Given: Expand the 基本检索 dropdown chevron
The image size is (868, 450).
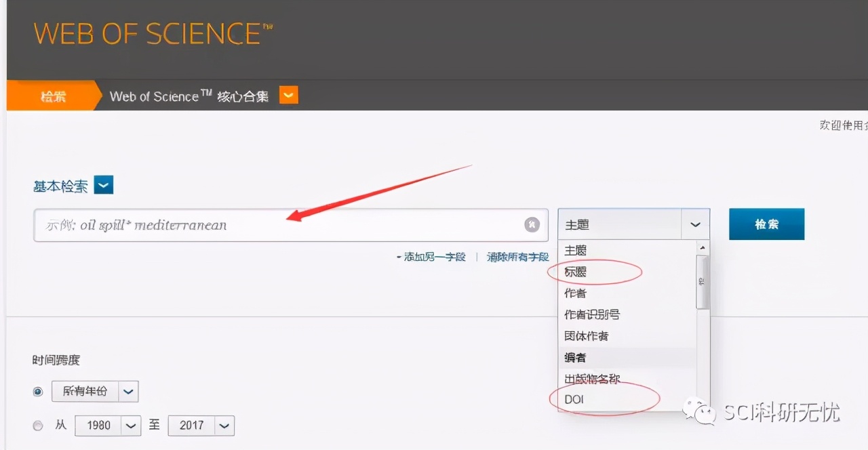Looking at the screenshot, I should 103,184.
